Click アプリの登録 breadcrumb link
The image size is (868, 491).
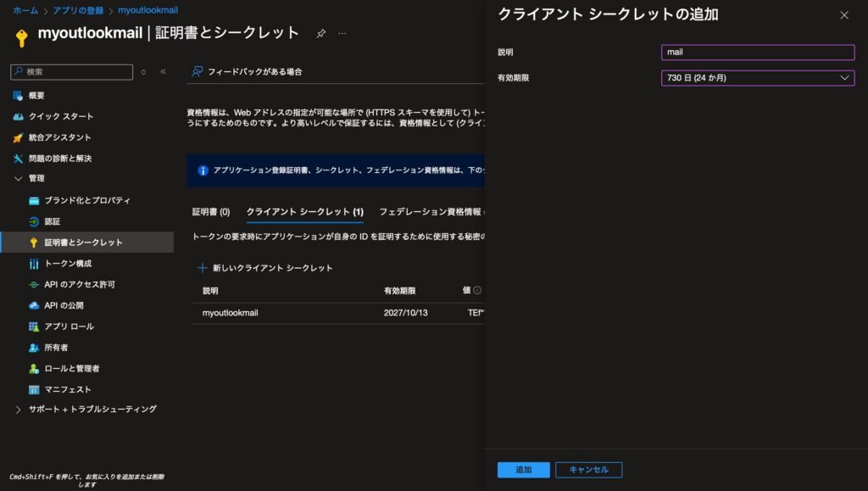[x=77, y=10]
